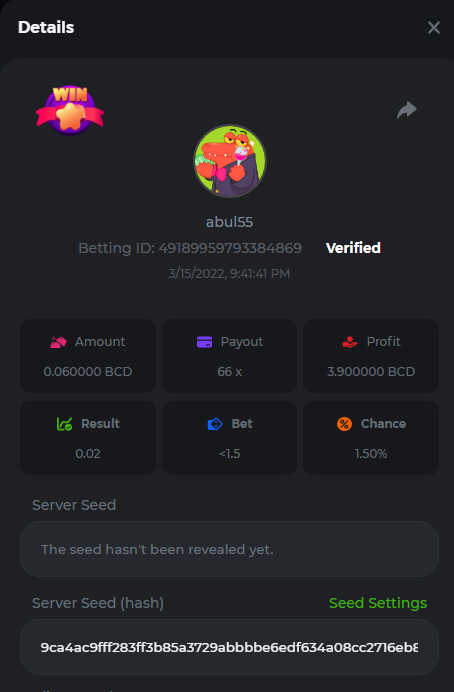Click the Betting ID number
454x692 pixels.
(230, 248)
